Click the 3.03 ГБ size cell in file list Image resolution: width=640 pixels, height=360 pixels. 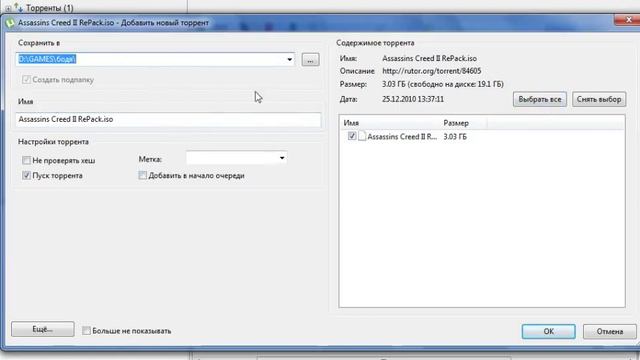click(455, 137)
